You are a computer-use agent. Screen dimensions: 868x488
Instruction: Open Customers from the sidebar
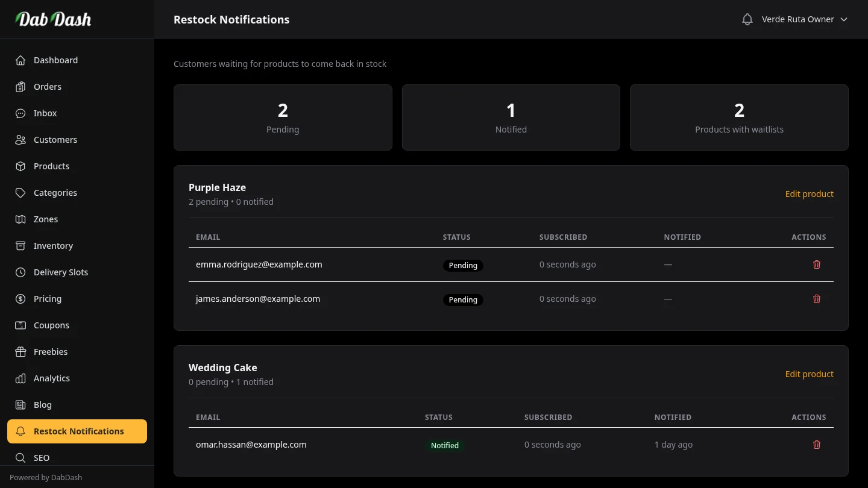[55, 140]
